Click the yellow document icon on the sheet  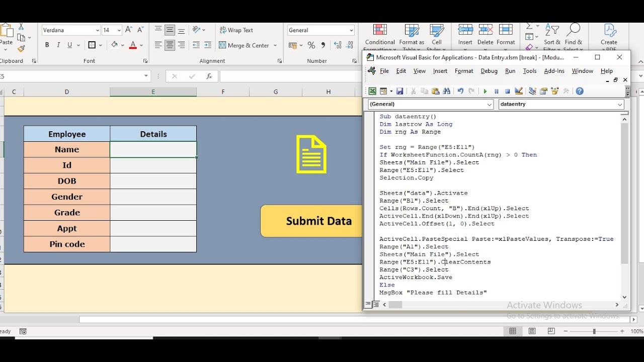click(x=311, y=154)
